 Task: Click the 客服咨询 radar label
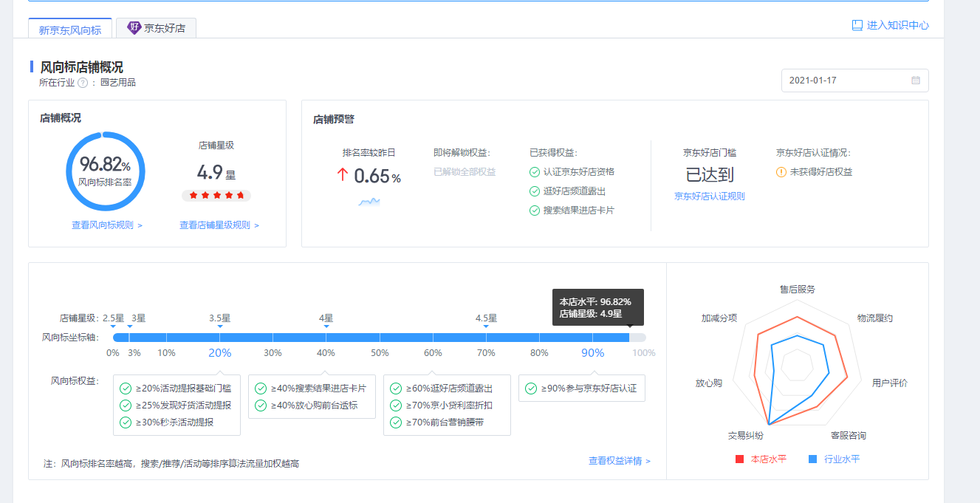click(849, 436)
